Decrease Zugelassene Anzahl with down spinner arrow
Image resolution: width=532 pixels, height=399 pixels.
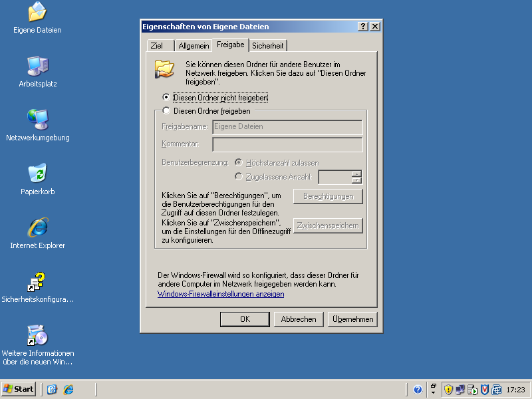click(356, 180)
